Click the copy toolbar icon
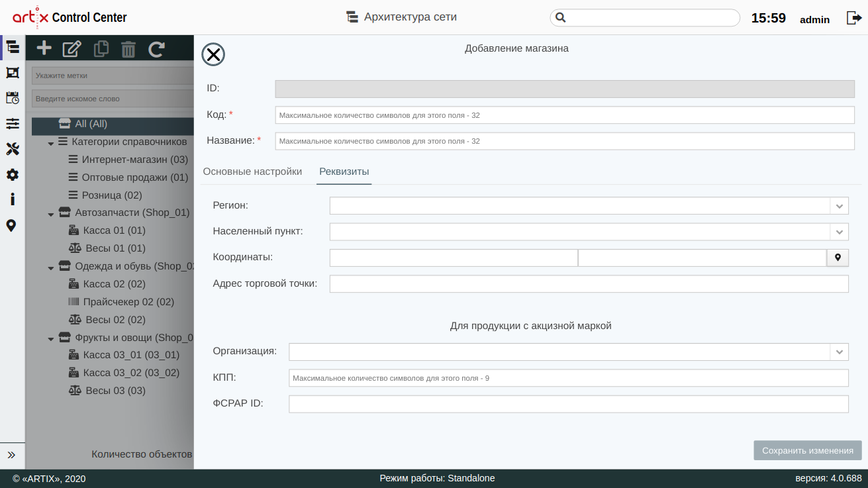868x488 pixels. click(x=101, y=48)
